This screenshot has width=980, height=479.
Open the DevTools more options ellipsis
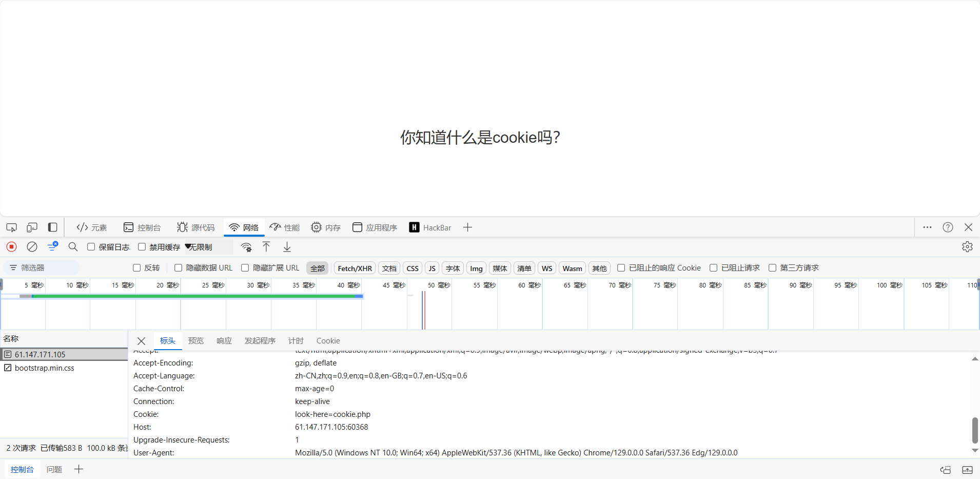pos(927,227)
